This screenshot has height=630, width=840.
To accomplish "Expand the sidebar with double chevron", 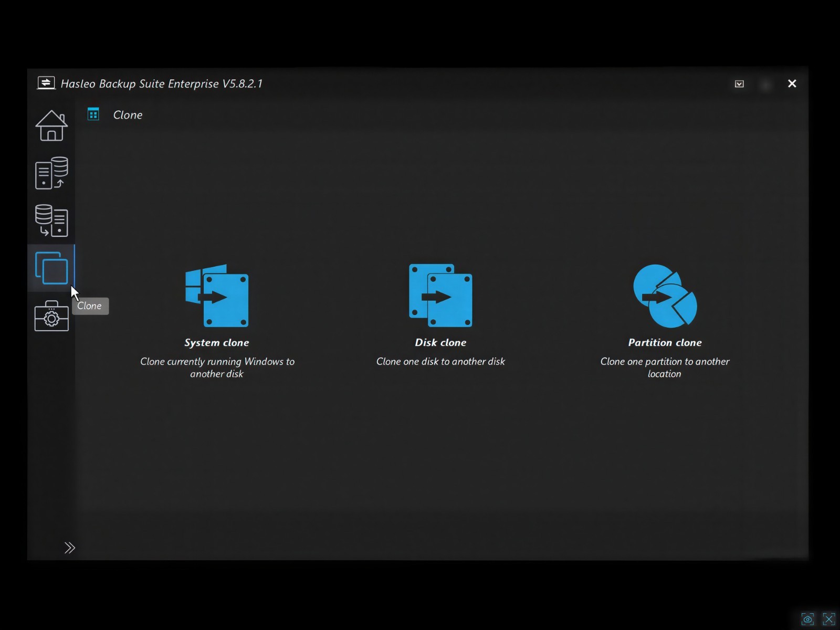I will (70, 548).
